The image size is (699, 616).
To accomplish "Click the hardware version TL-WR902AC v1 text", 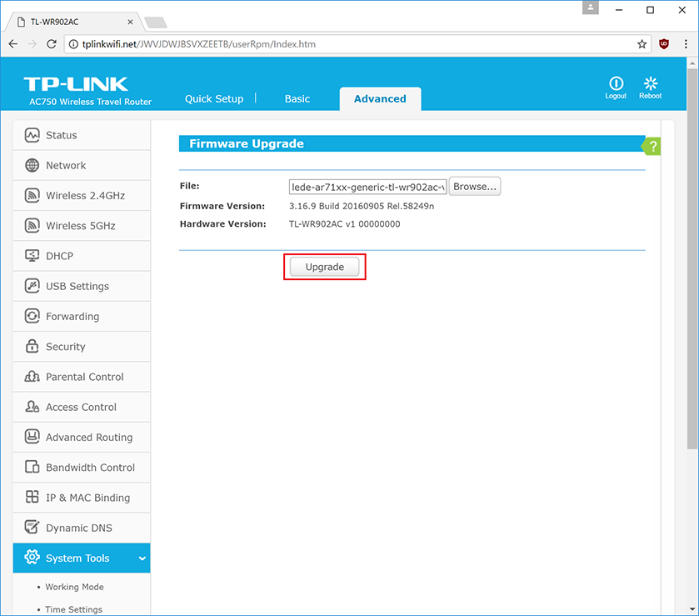I will tap(345, 224).
